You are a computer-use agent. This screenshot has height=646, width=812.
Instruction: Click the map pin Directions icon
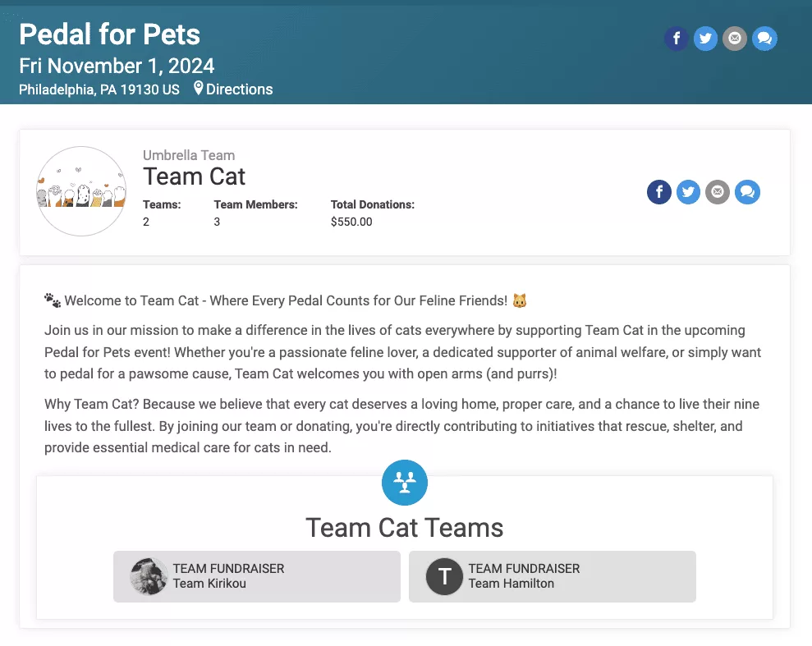199,88
